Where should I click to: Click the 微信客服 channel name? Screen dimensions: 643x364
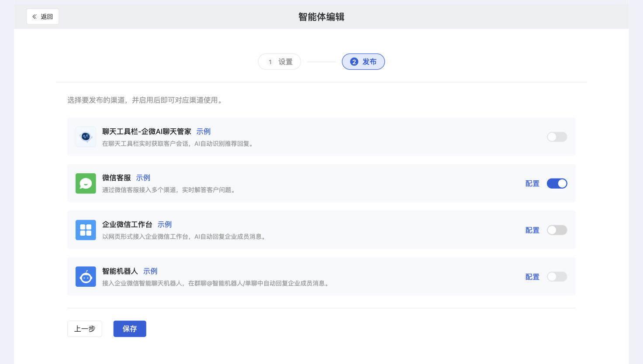(117, 178)
